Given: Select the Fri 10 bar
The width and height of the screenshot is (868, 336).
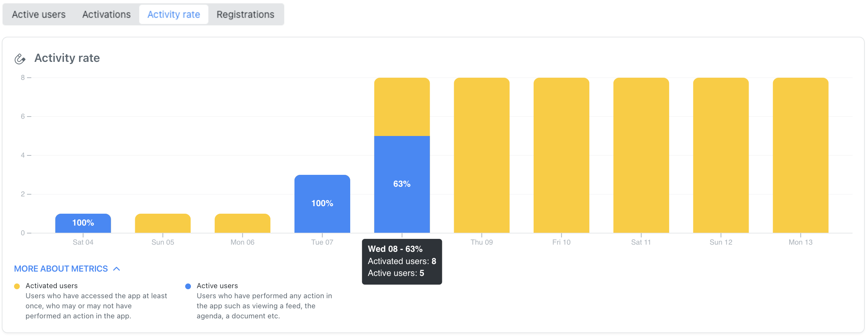Looking at the screenshot, I should pos(561,155).
